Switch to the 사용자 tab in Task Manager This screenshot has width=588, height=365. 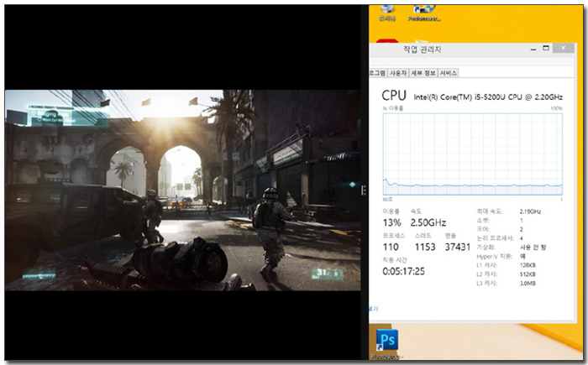398,73
